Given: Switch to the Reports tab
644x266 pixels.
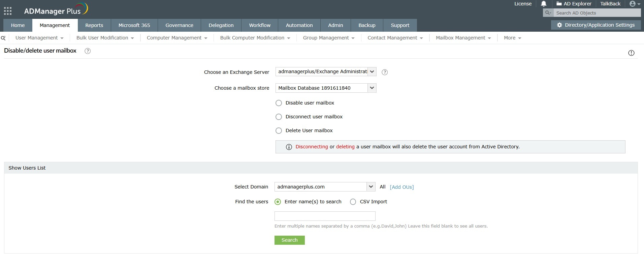Looking at the screenshot, I should [x=94, y=25].
